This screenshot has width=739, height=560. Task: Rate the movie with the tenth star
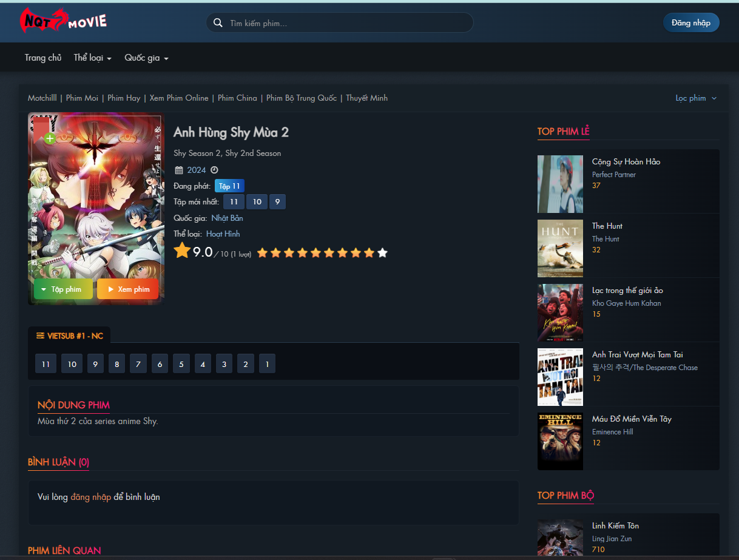382,253
